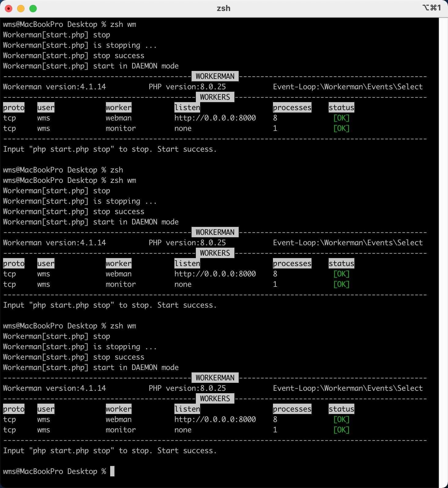Zoom the terminal with the green button
Viewport: 448px width, 488px height.
point(33,9)
